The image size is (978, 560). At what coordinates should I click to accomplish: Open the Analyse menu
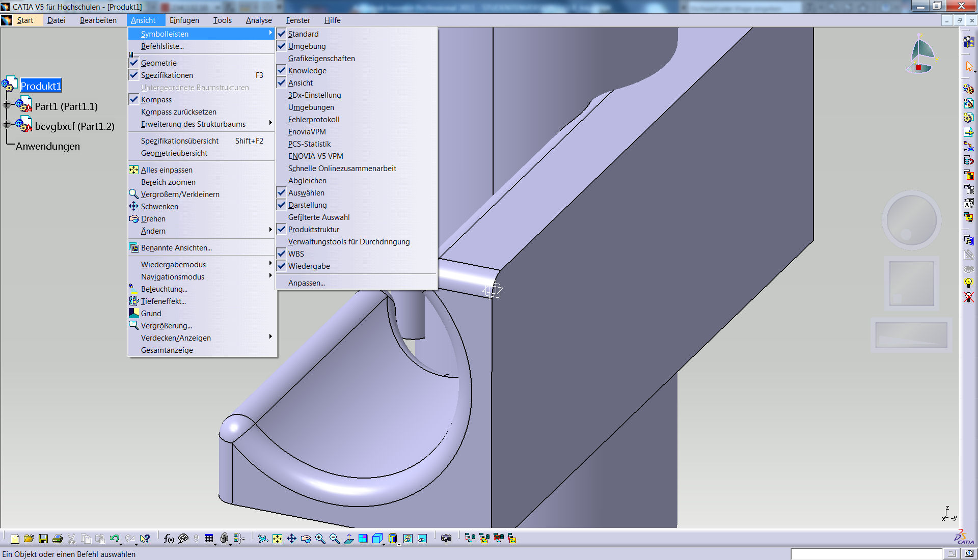[259, 20]
